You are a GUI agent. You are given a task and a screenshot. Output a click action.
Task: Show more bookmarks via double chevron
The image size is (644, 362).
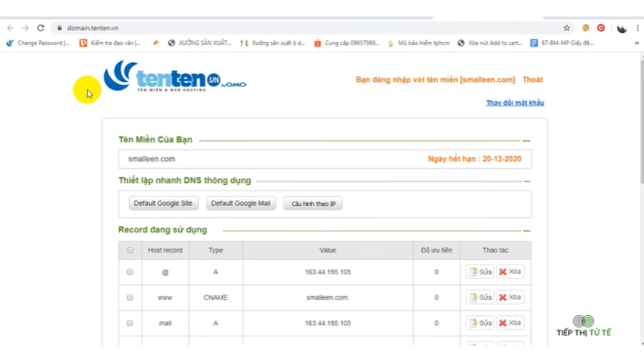coord(637,43)
